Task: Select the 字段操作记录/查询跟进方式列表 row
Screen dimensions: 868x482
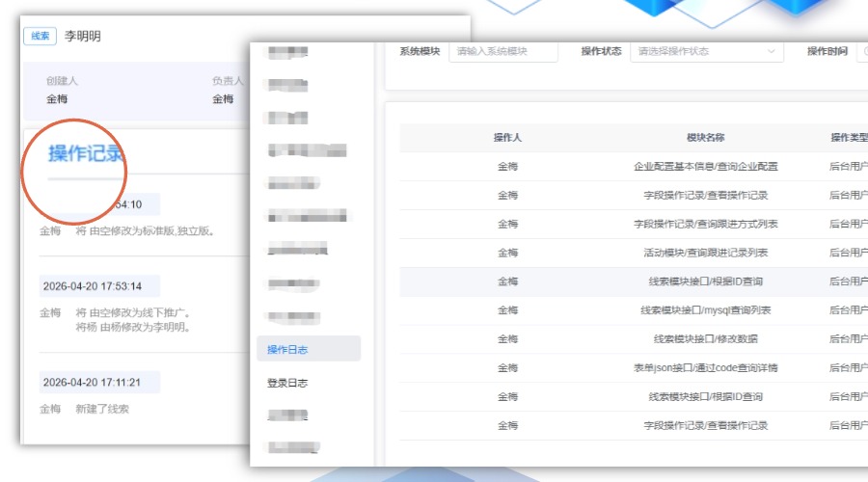Action: (x=705, y=224)
